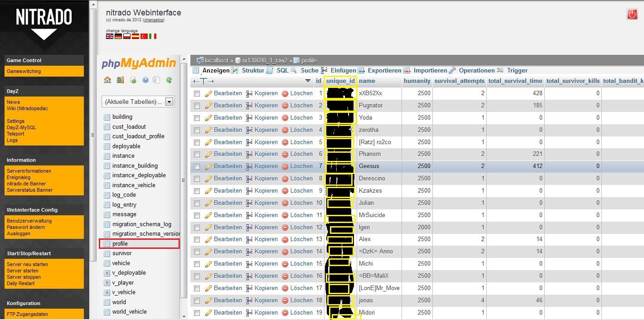
Task: Click the red delete icon in Yoda row
Action: [285, 118]
